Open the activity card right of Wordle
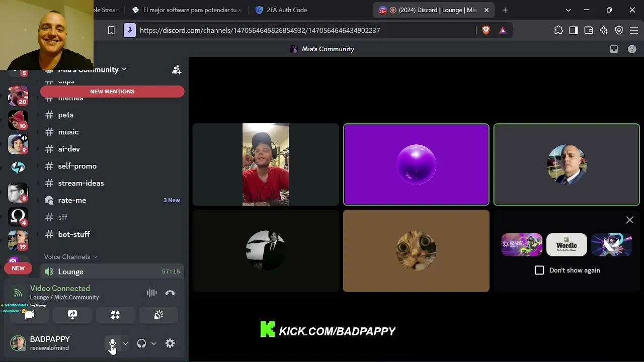Screen dimensions: 644x362 [611, 245]
